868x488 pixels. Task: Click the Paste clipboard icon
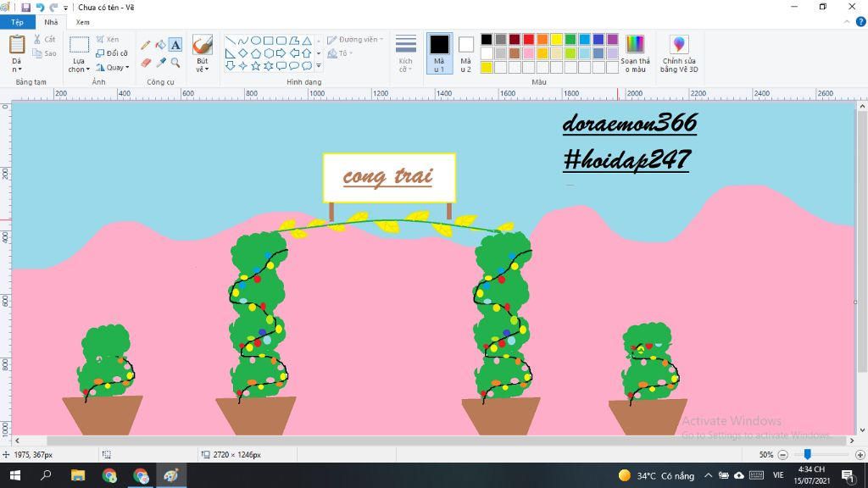pos(17,44)
